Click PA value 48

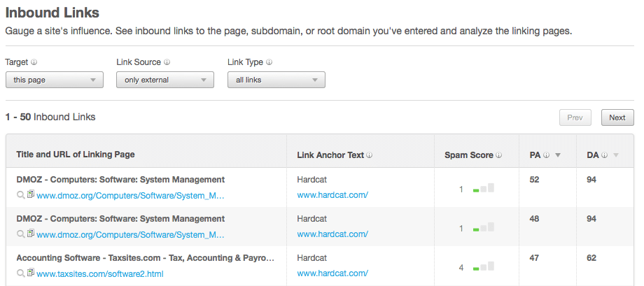point(534,219)
